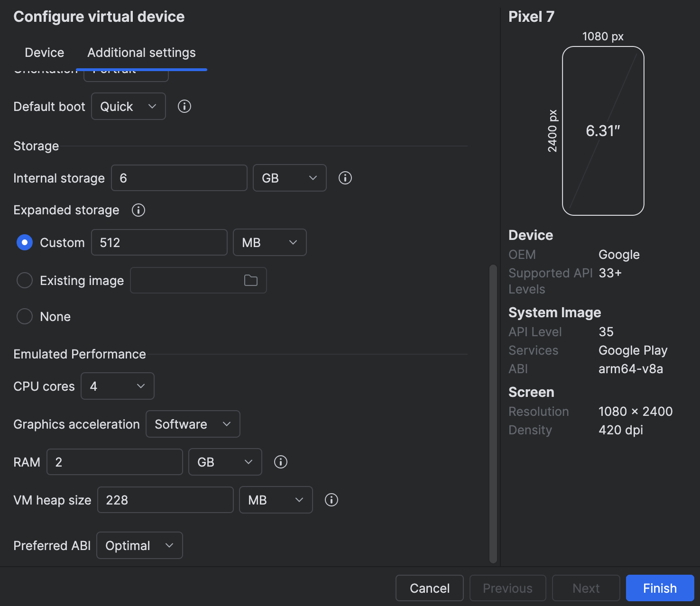Click the Expanded storage info icon
Image resolution: width=700 pixels, height=606 pixels.
coord(138,210)
